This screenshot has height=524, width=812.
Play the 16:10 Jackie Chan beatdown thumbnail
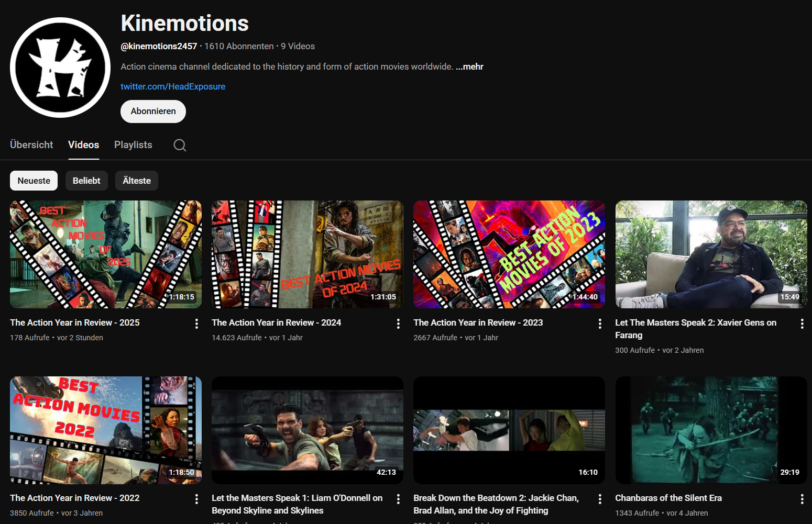[x=509, y=430]
